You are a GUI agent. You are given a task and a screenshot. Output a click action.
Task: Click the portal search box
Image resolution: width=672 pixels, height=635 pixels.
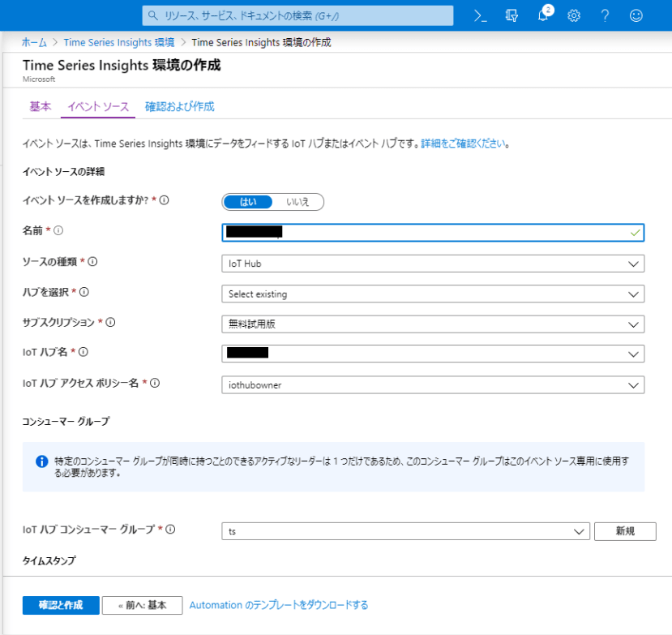(x=297, y=16)
